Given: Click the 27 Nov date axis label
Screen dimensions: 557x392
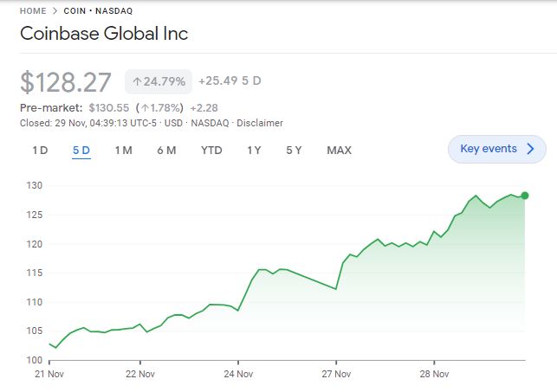Looking at the screenshot, I should [336, 375].
